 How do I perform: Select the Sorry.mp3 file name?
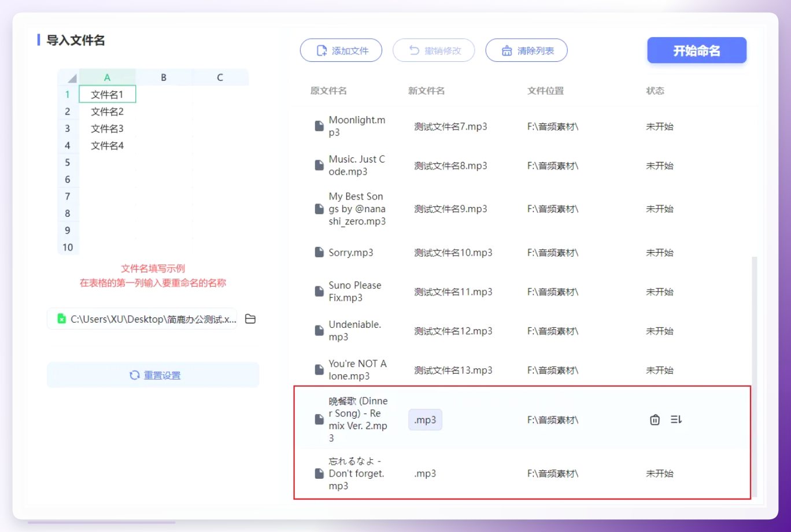[x=351, y=253]
